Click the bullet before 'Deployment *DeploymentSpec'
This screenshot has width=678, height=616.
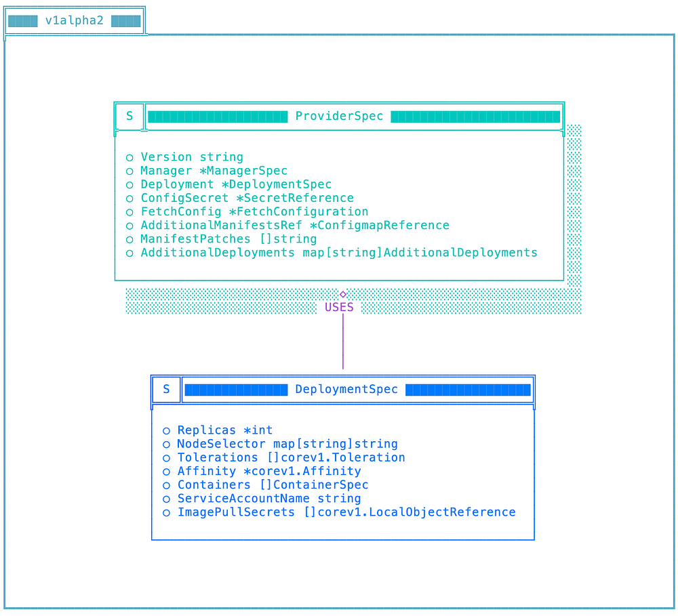pos(129,185)
